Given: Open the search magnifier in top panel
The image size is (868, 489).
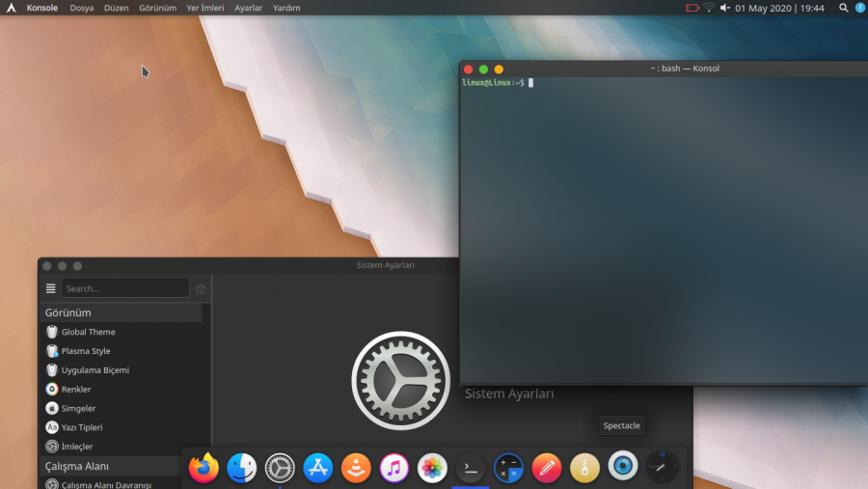Looking at the screenshot, I should click(844, 8).
